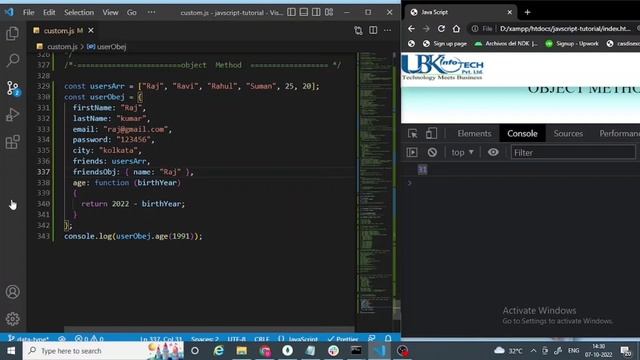Viewport: 640px width, 360px height.
Task: Open the Accounts menu in VS Code
Action: 13,292
